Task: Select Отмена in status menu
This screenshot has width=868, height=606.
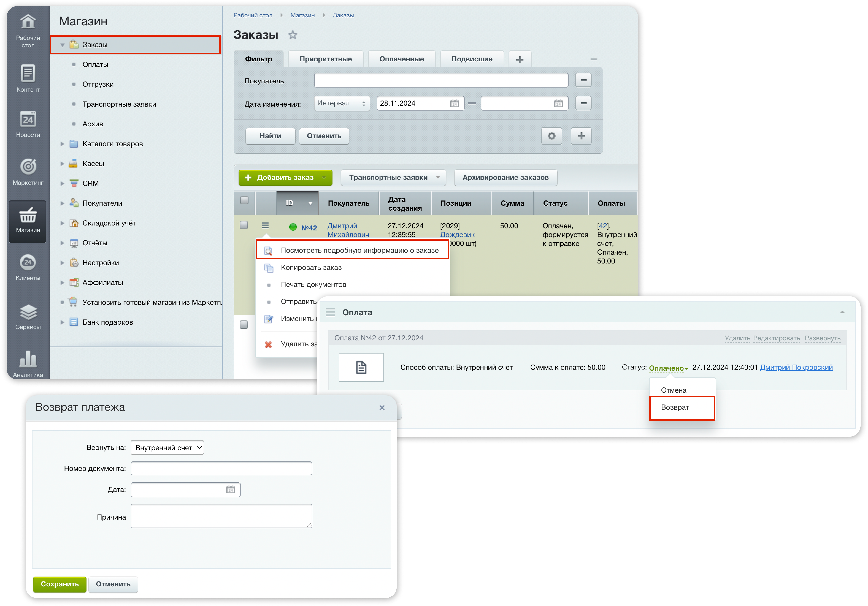Action: [x=674, y=390]
